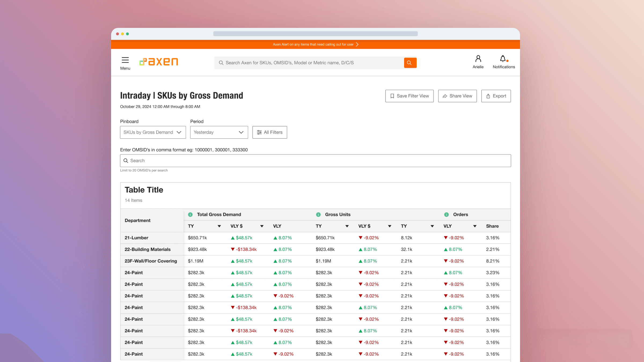This screenshot has height=362, width=644.
Task: Open the Period Yesterday dropdown
Action: (219, 132)
